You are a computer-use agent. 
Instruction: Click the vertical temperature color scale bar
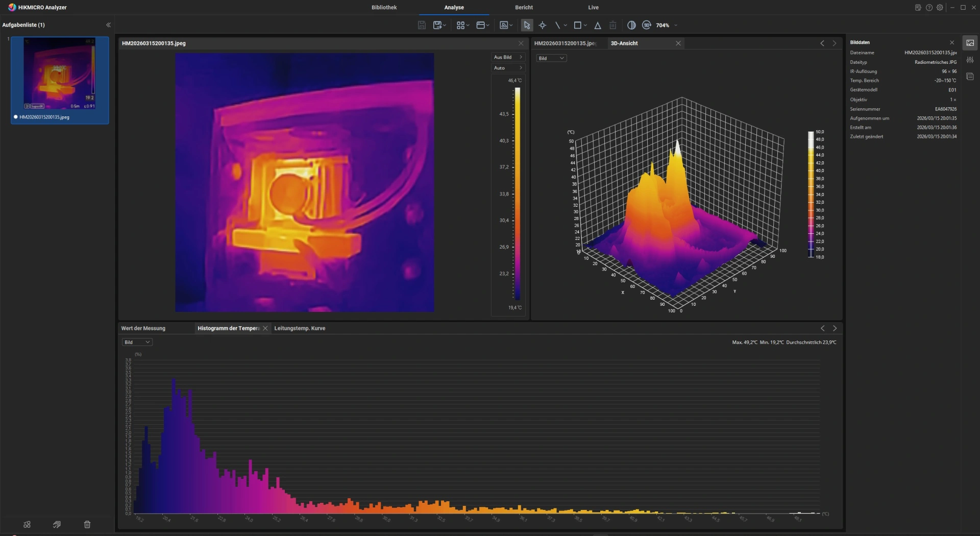point(517,194)
